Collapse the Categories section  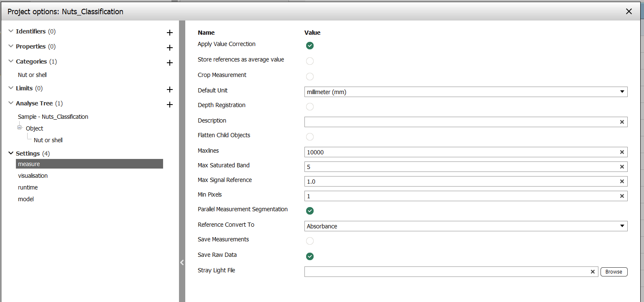click(11, 61)
